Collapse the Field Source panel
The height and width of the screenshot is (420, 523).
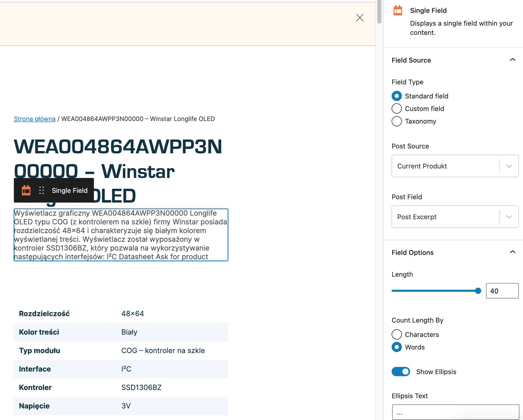click(512, 60)
